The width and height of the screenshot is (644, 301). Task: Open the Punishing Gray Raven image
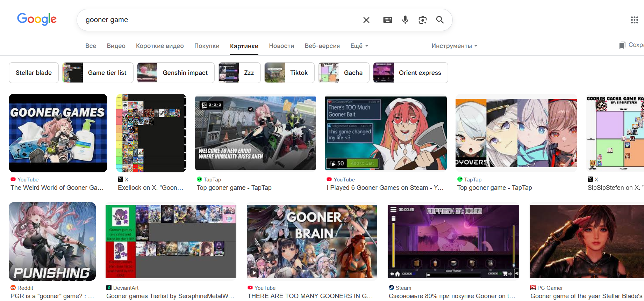pyautogui.click(x=52, y=241)
